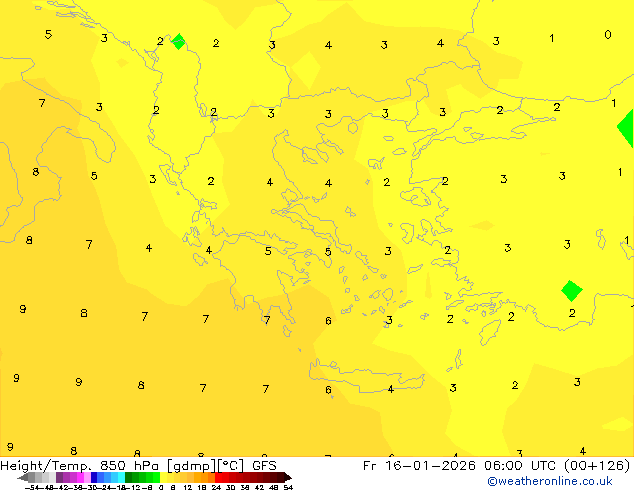The image size is (634, 490).
Task: Click the dark maroon arrow at the legend's hot end
Action: [x=287, y=478]
